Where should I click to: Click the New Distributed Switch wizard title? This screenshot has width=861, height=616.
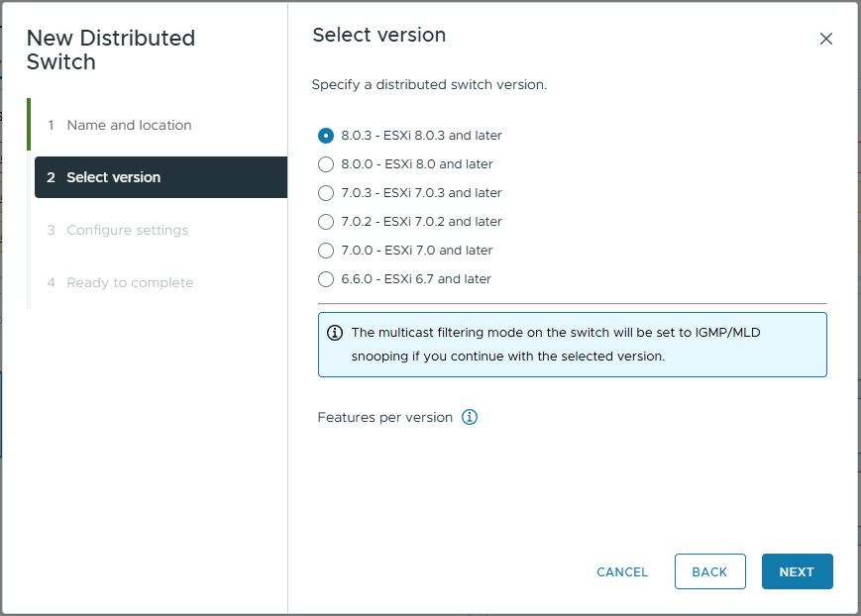pyautogui.click(x=110, y=50)
